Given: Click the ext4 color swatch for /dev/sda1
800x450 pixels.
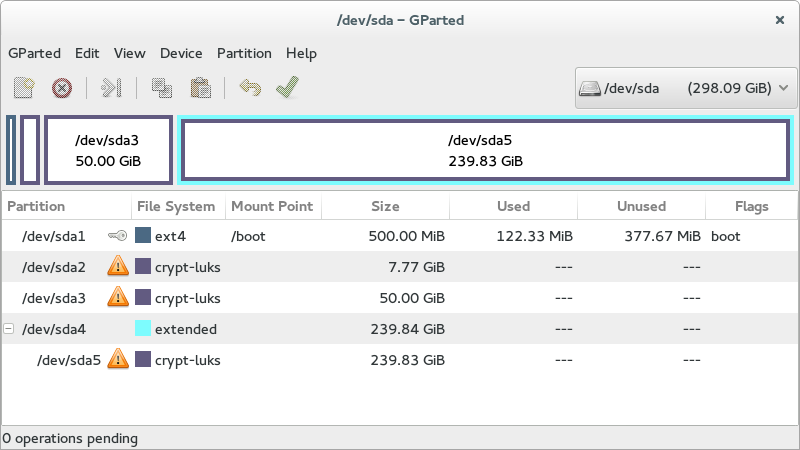Looking at the screenshot, I should [143, 235].
